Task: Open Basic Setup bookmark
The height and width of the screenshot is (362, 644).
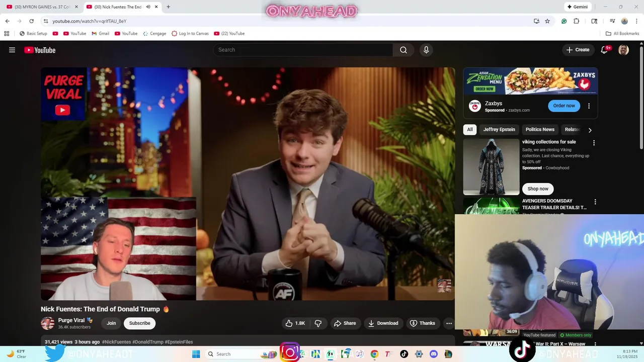Action: [33, 34]
